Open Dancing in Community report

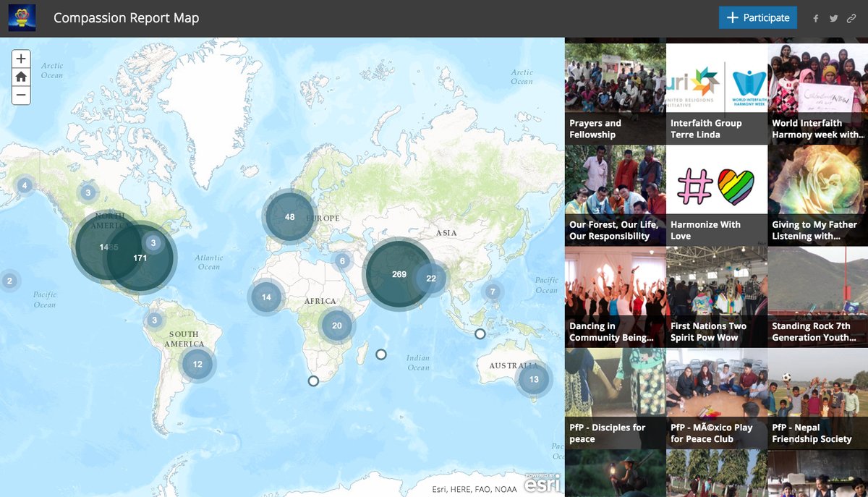(x=615, y=297)
